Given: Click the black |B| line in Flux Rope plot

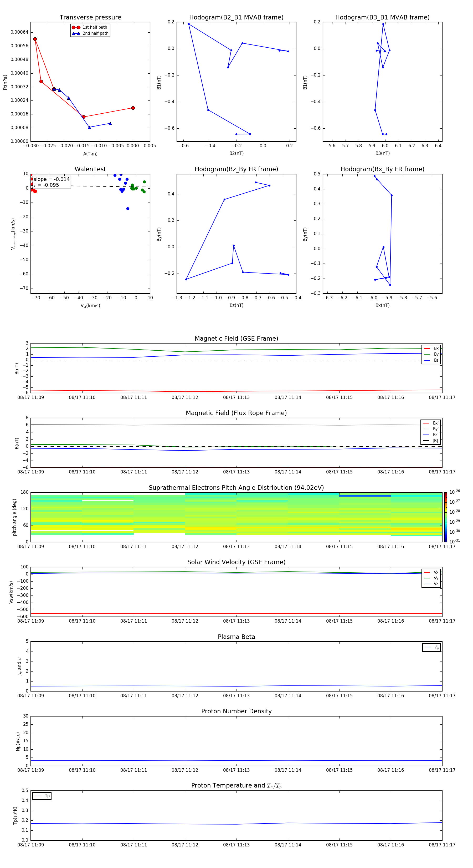Looking at the screenshot, I should 236,425.
